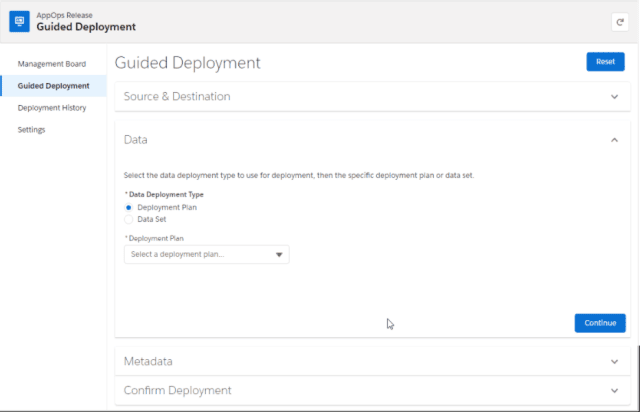
Task: Expand Confirm Deployment section chevron
Action: (x=614, y=391)
